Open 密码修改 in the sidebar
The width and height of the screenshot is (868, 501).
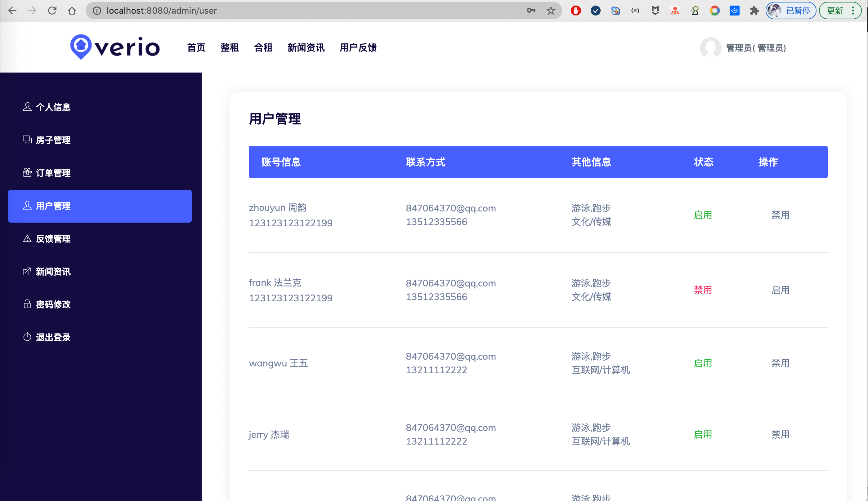click(x=53, y=304)
